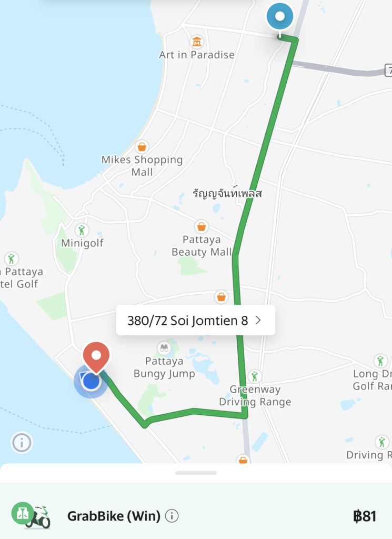Select the Art in Paradise museum icon
The width and height of the screenshot is (392, 539).
196,42
